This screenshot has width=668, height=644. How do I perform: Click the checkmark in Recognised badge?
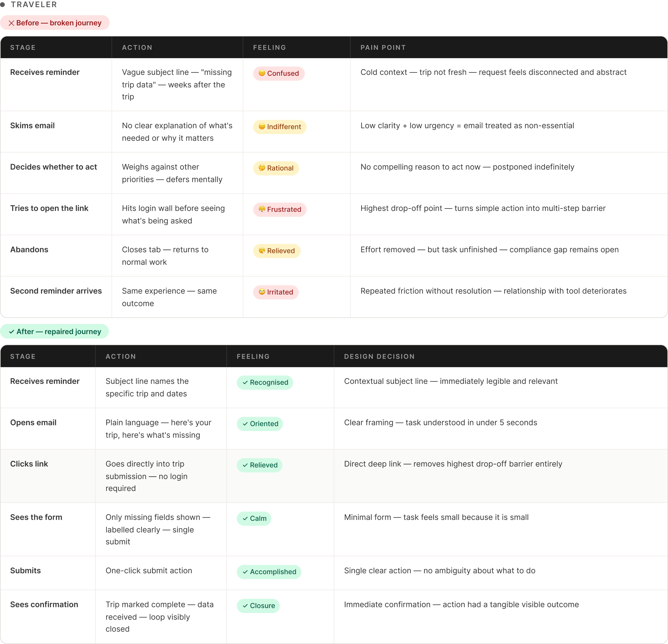pos(245,382)
